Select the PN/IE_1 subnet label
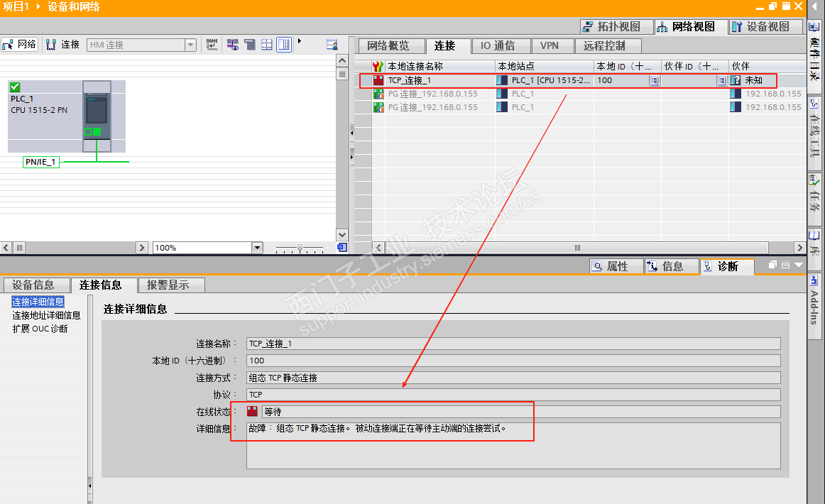825x504 pixels. coord(41,162)
